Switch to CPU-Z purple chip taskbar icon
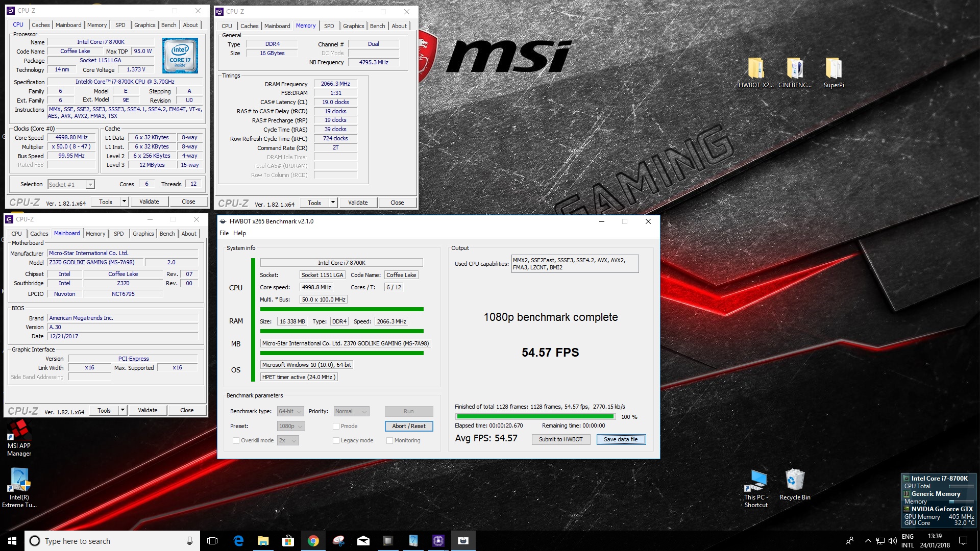 (x=438, y=541)
